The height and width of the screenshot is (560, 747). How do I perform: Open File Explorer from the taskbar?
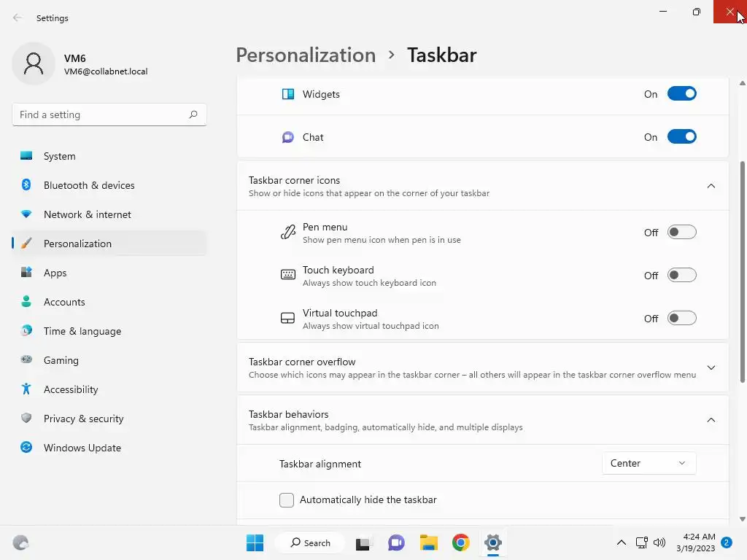(x=429, y=542)
